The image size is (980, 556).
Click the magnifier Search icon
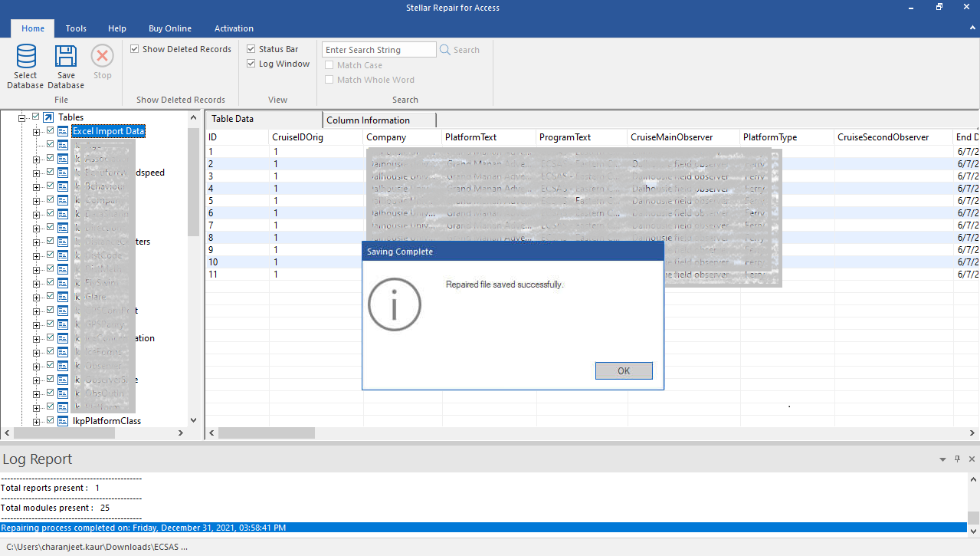click(x=445, y=50)
